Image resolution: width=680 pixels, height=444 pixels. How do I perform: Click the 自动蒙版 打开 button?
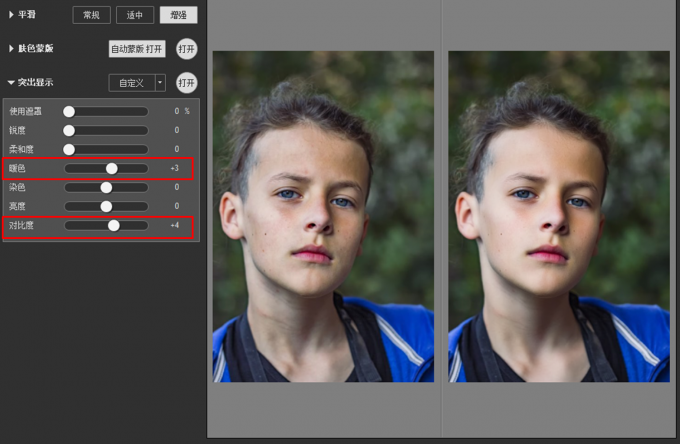[137, 48]
